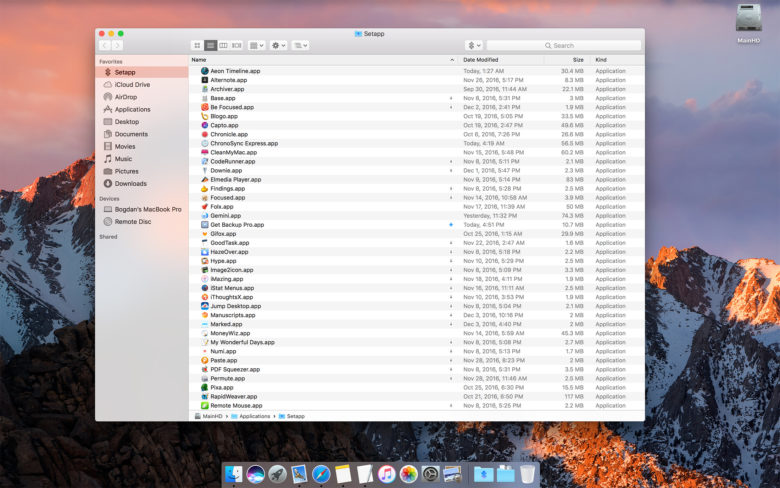Open the Setapp toolbar dropdown

pos(473,45)
